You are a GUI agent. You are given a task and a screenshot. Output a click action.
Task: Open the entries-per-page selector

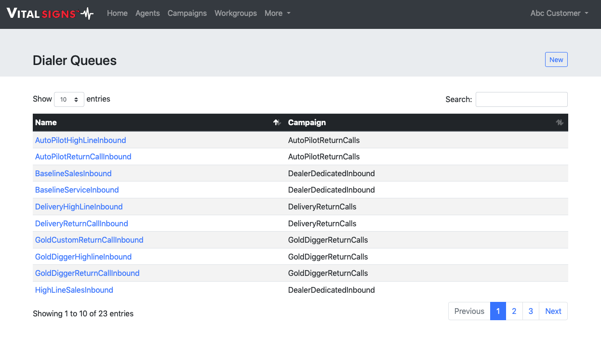pyautogui.click(x=69, y=99)
